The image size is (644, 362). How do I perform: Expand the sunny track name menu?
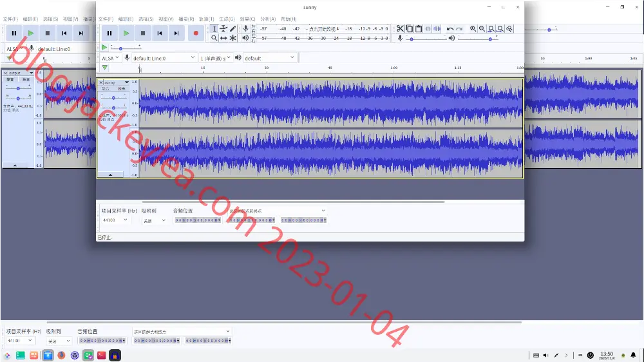click(x=117, y=82)
